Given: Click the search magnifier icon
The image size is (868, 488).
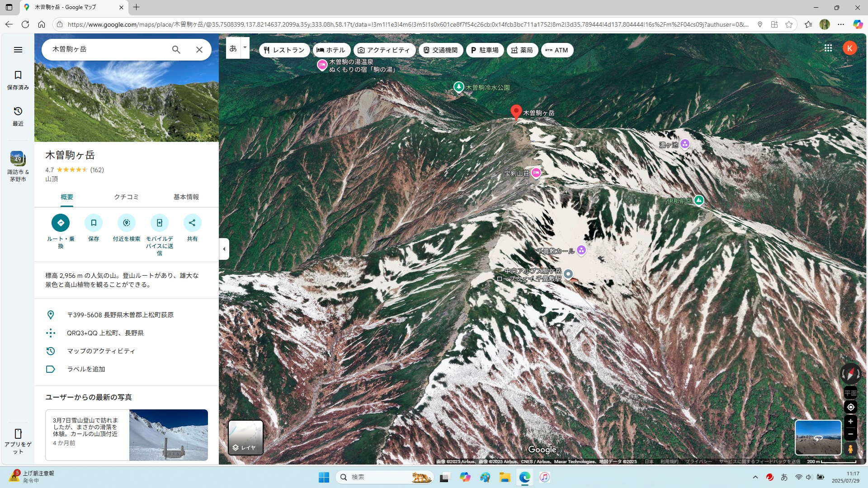Looking at the screenshot, I should (176, 50).
